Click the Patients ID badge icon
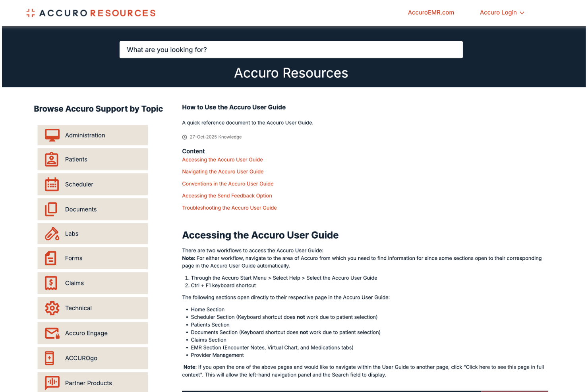Viewport: 588px width, 392px height. tap(52, 159)
